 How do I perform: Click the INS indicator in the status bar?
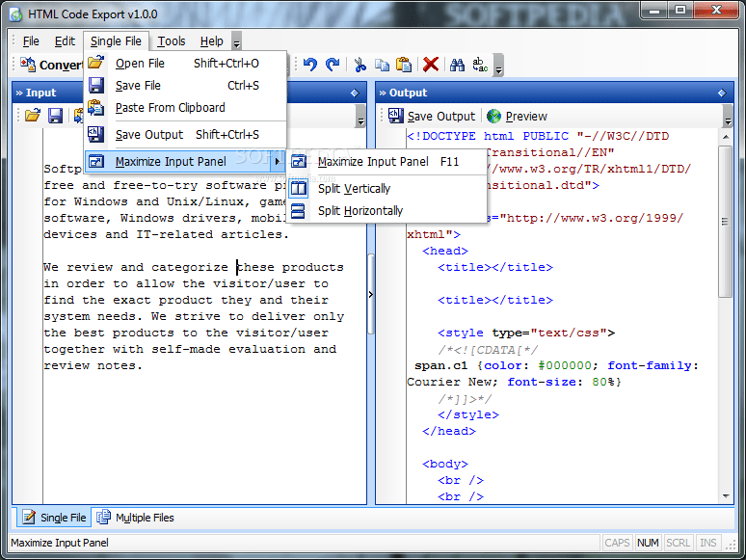point(708,543)
